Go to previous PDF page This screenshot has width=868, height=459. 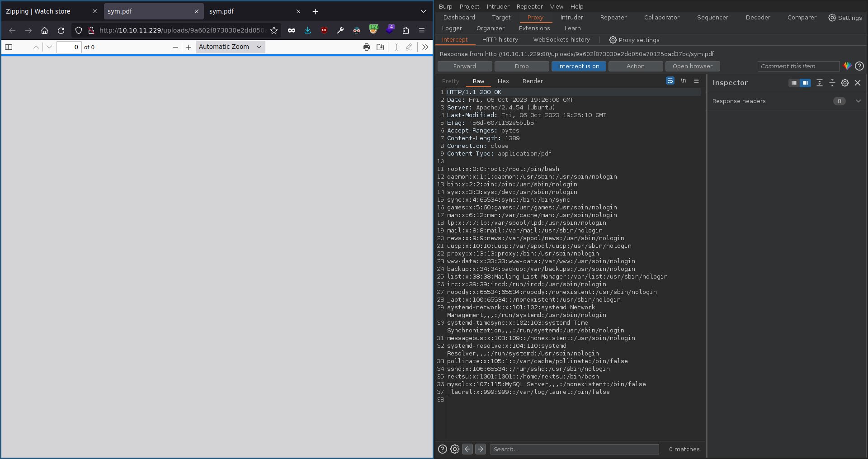click(x=36, y=47)
